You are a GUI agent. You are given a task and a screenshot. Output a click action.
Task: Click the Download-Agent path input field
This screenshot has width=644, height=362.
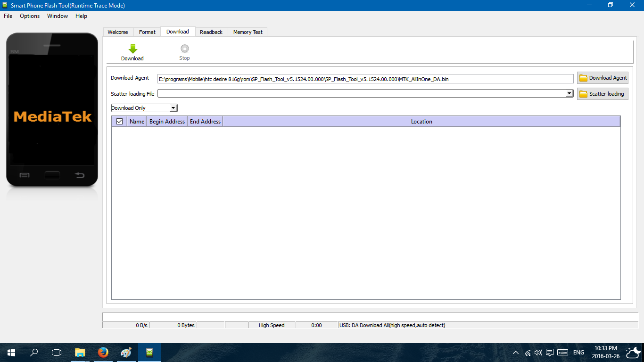click(365, 79)
